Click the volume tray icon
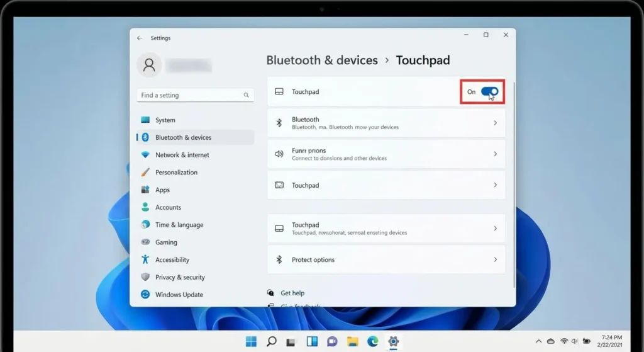This screenshot has height=352, width=644. [575, 341]
